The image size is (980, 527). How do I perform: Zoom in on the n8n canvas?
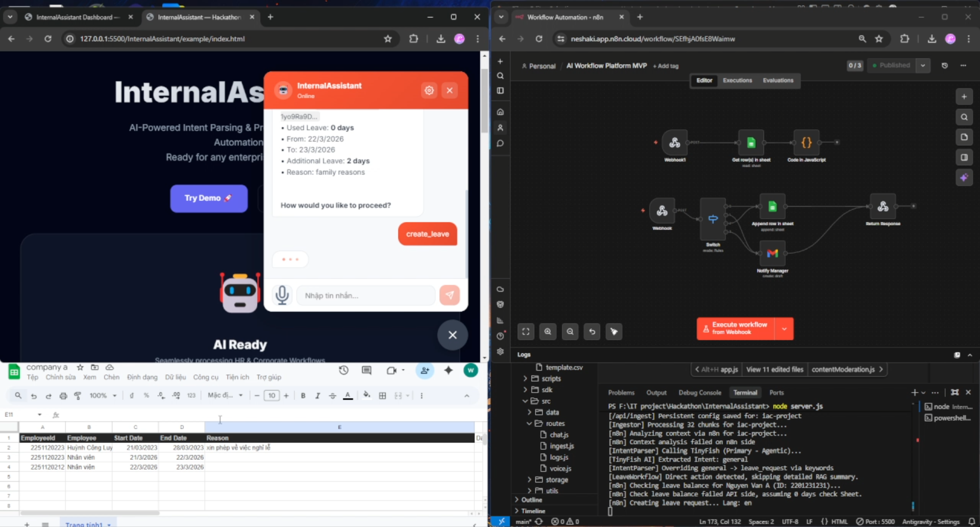(x=548, y=331)
